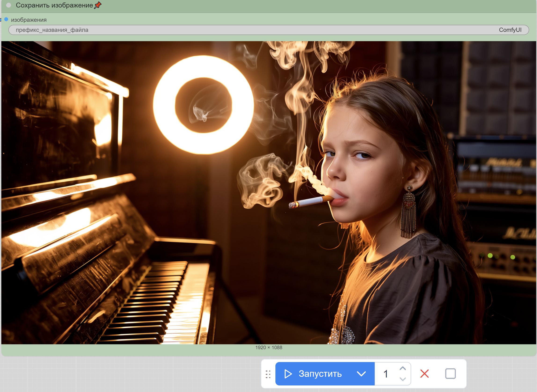Open the generated image preview

coord(269,192)
